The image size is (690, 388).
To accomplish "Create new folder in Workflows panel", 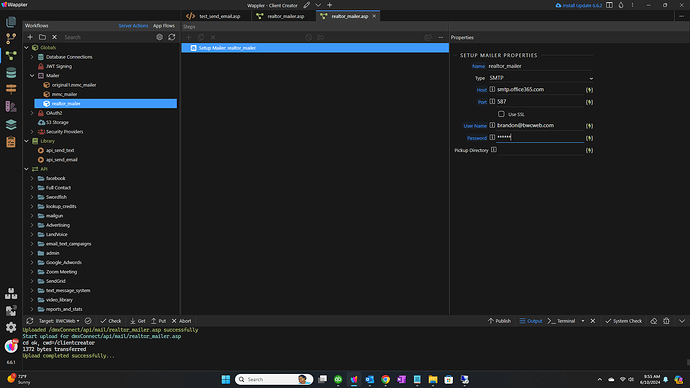I will (42, 37).
